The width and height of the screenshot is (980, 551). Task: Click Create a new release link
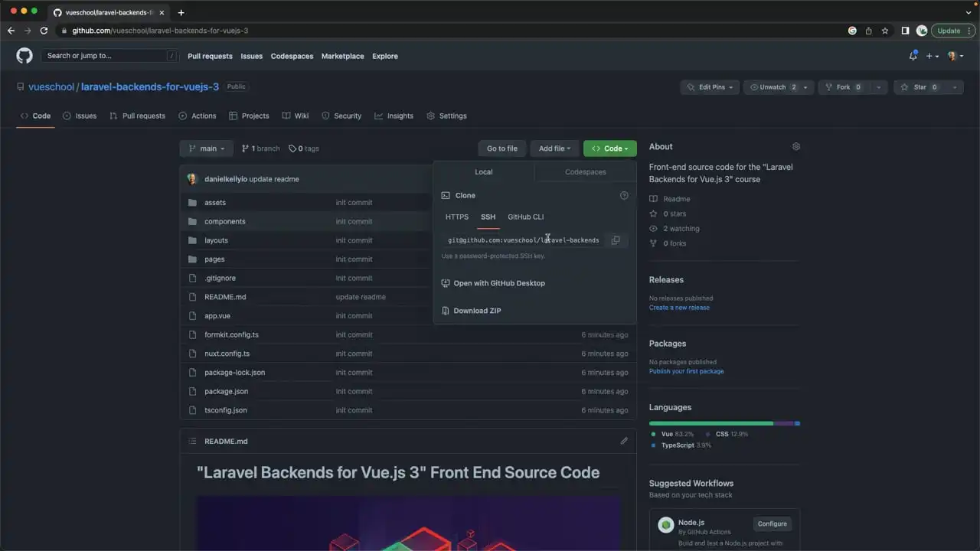(679, 308)
